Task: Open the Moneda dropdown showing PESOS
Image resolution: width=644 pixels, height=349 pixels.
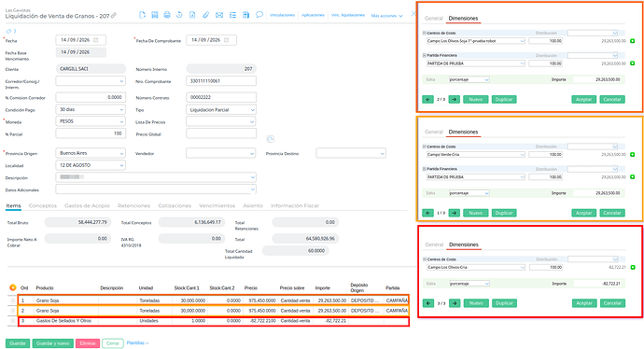Action: pos(91,121)
